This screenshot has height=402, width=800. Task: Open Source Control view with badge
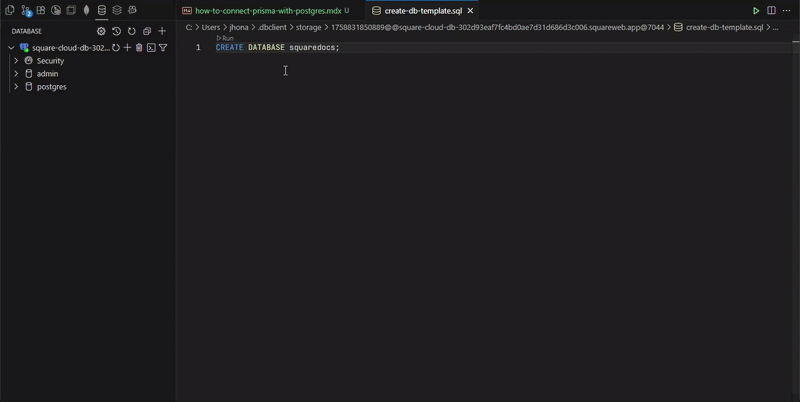point(26,10)
